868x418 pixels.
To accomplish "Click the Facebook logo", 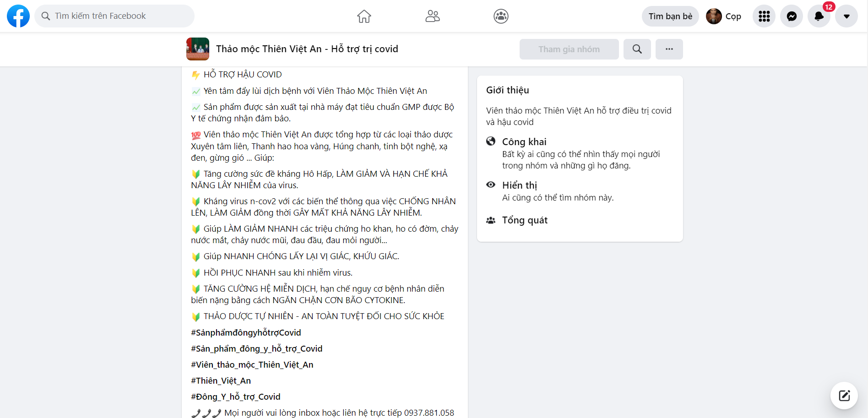I will [18, 16].
